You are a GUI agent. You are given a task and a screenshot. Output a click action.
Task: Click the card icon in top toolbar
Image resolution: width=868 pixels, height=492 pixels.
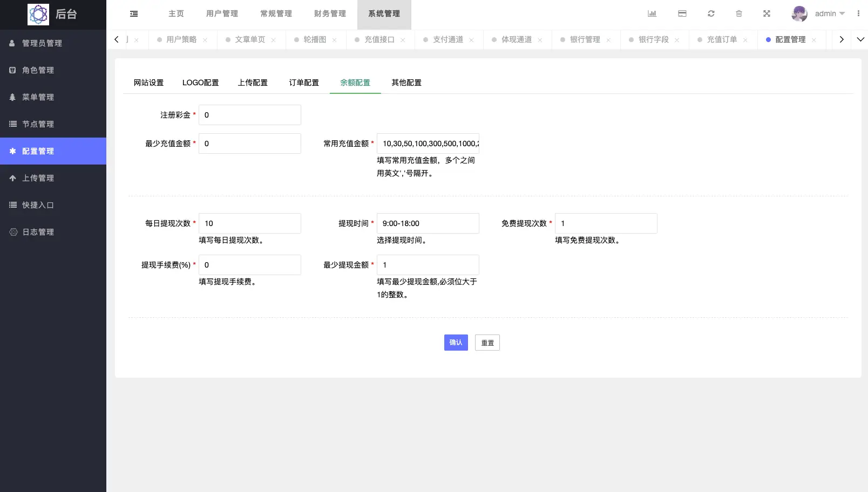(682, 14)
